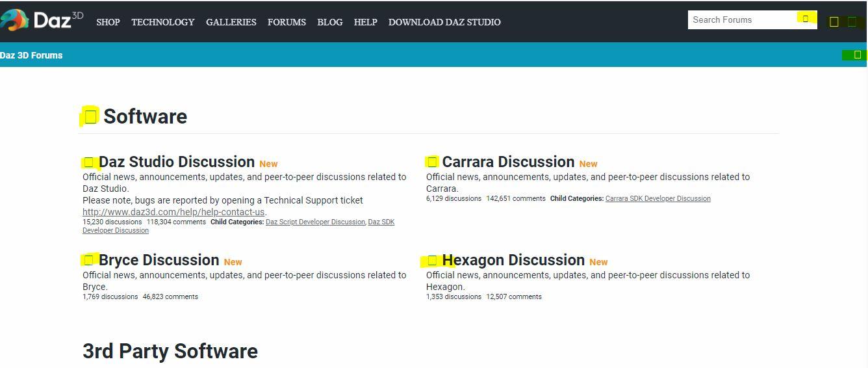This screenshot has height=368, width=868.
Task: Click the '46,823 comments' count
Action: [170, 297]
